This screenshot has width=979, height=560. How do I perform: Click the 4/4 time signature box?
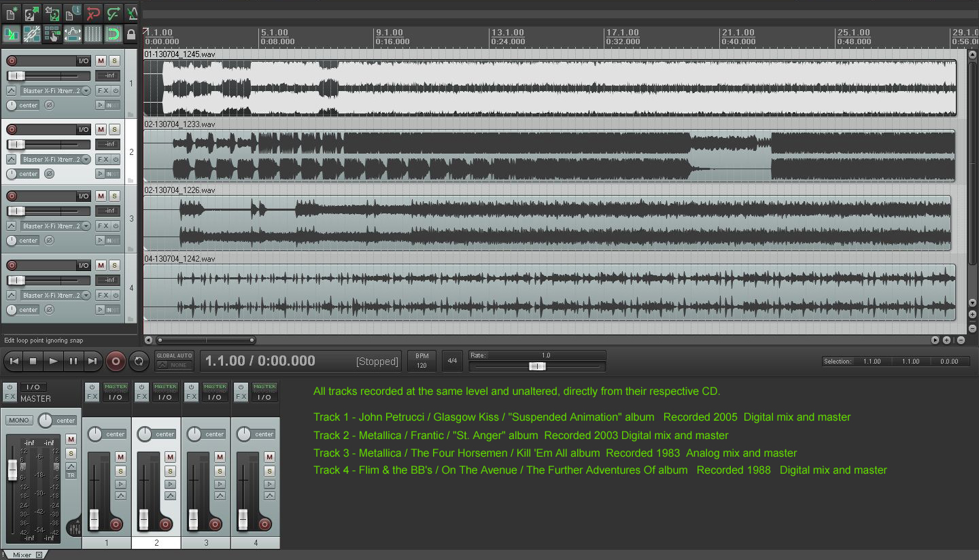(x=451, y=361)
